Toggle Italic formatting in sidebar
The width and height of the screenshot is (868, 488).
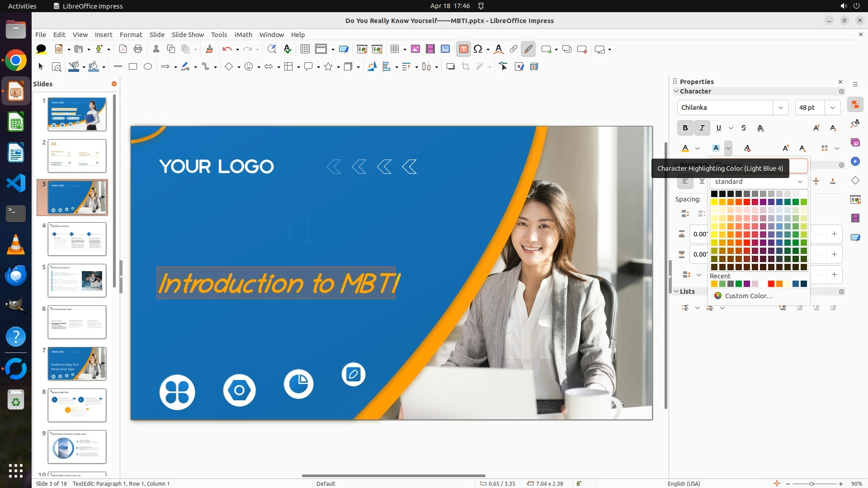[702, 128]
